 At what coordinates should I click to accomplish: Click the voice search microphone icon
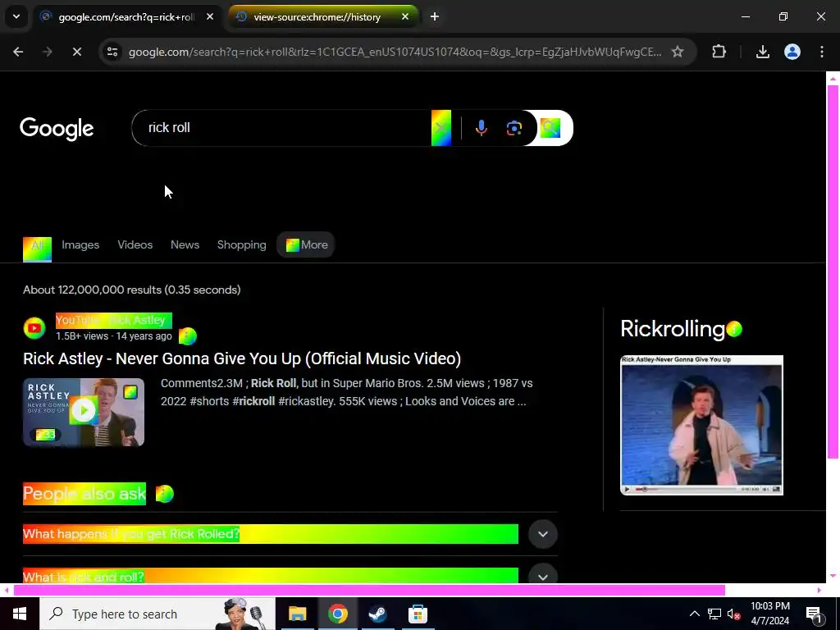pos(481,128)
